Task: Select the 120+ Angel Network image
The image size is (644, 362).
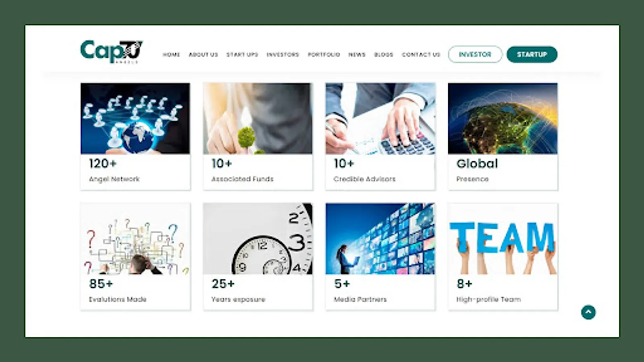Action: tap(135, 118)
